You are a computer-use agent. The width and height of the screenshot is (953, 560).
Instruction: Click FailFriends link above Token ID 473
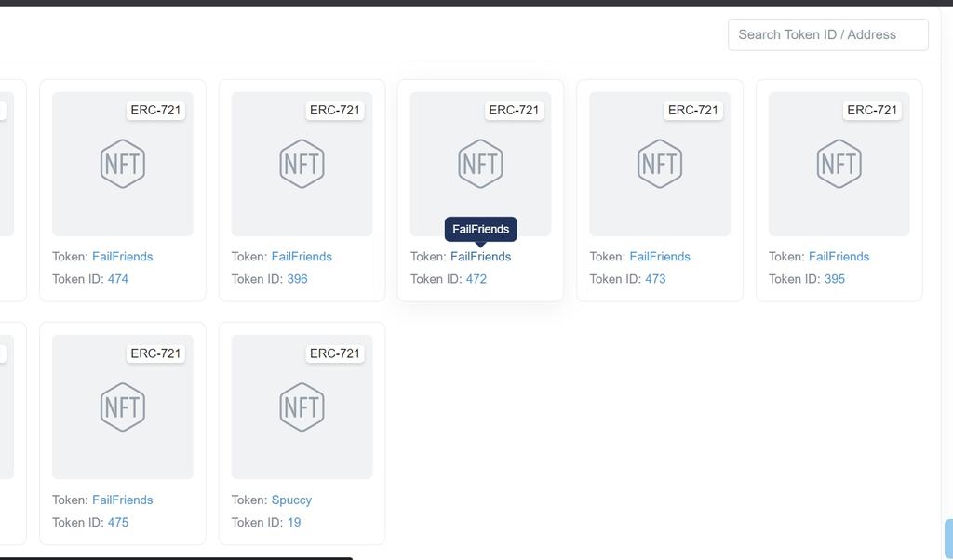click(660, 257)
